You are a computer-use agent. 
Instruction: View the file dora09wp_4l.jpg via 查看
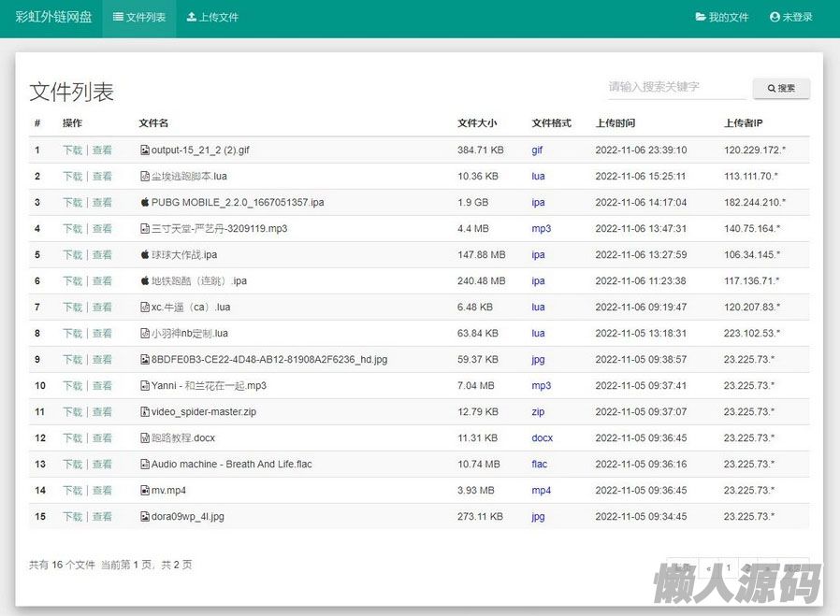click(102, 517)
